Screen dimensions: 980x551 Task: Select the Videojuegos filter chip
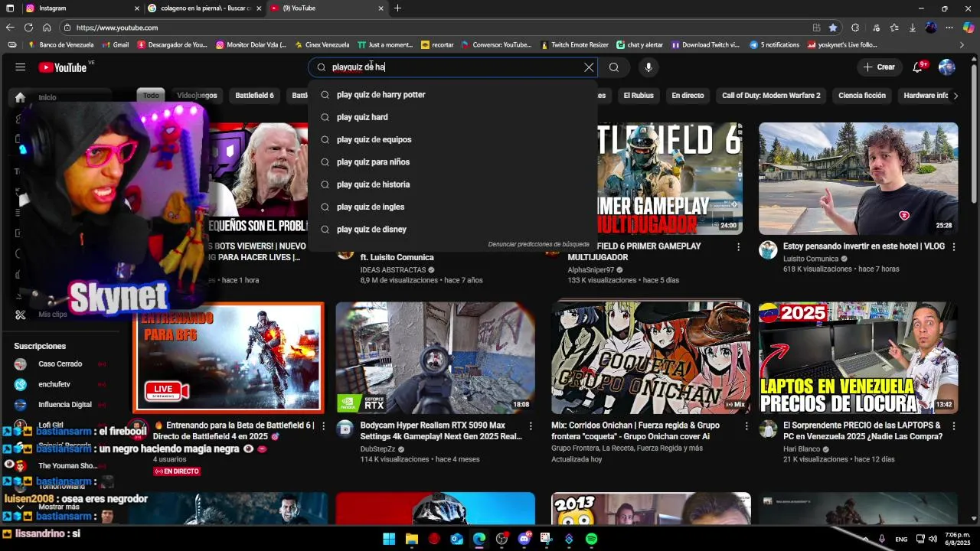[x=197, y=96]
